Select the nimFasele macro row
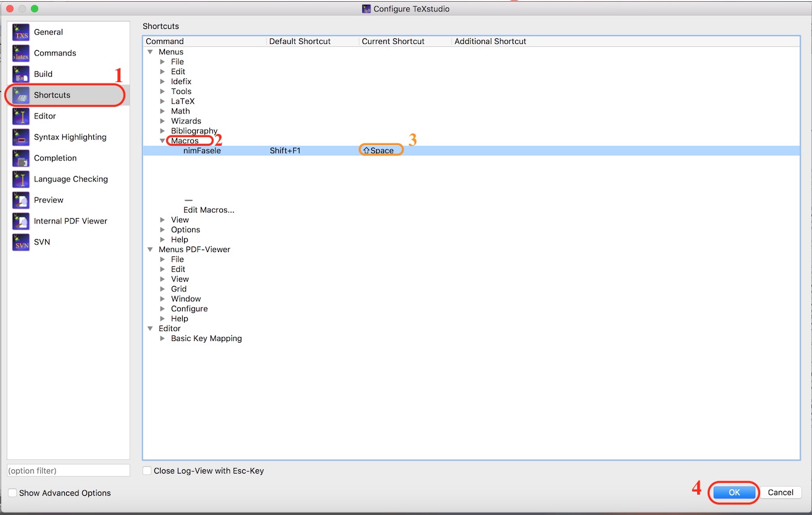812x515 pixels. (471, 151)
